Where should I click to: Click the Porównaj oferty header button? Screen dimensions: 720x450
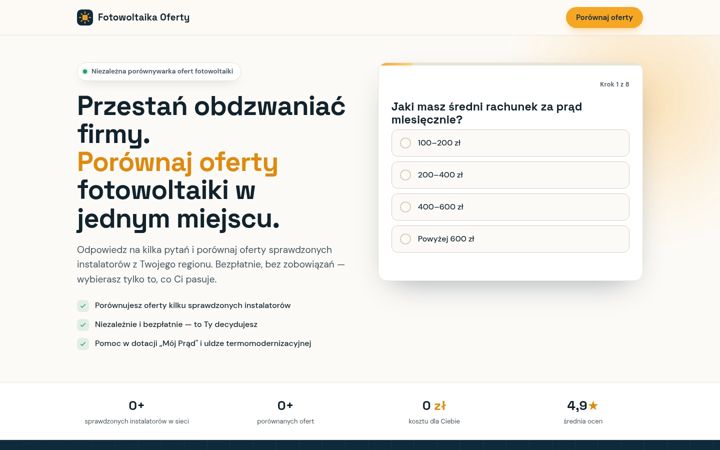(604, 17)
